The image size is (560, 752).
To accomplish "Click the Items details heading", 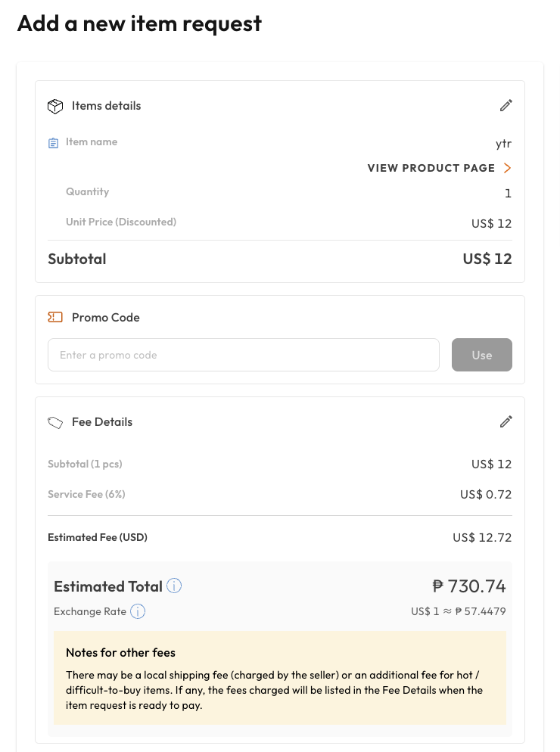I will click(107, 105).
